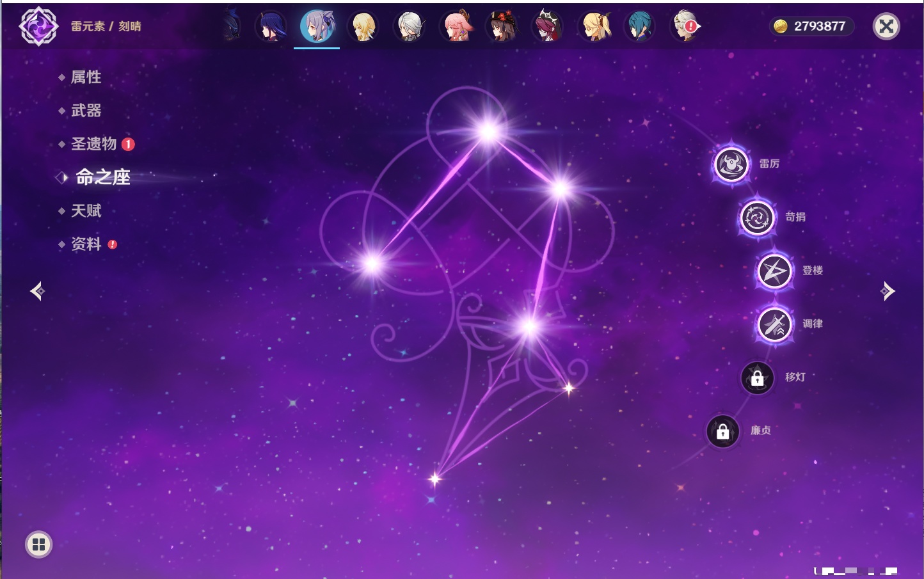
Task: Open the 武器 weapon menu
Action: pyautogui.click(x=86, y=111)
